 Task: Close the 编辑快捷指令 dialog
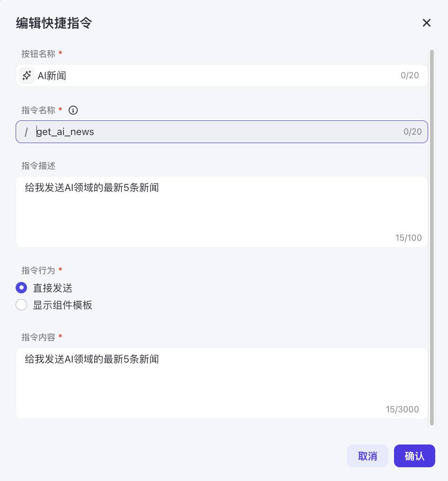pyautogui.click(x=427, y=23)
